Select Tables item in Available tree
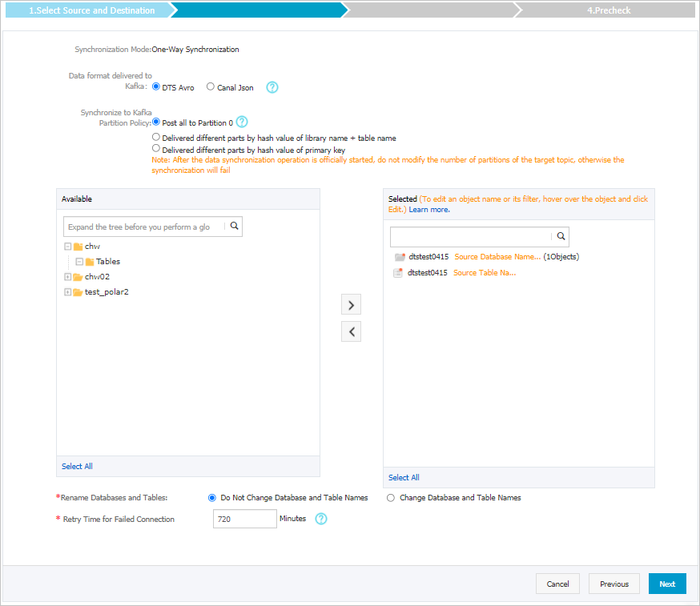 (x=108, y=262)
